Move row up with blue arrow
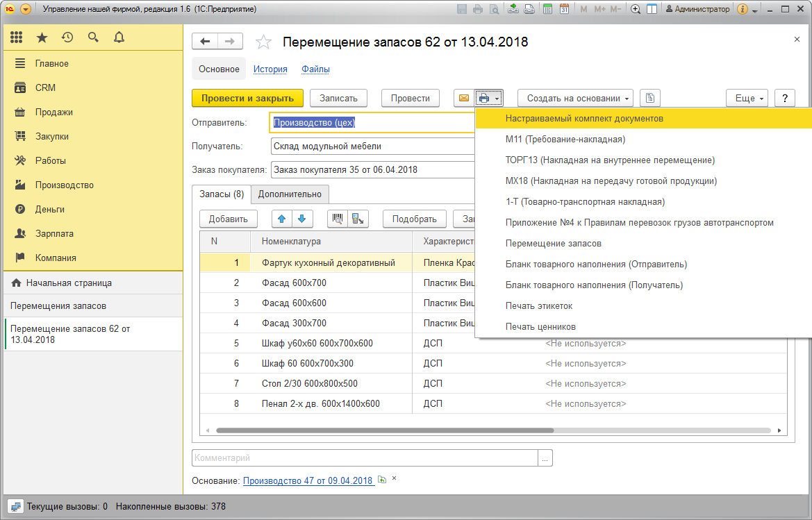The width and height of the screenshot is (812, 520). (x=282, y=219)
